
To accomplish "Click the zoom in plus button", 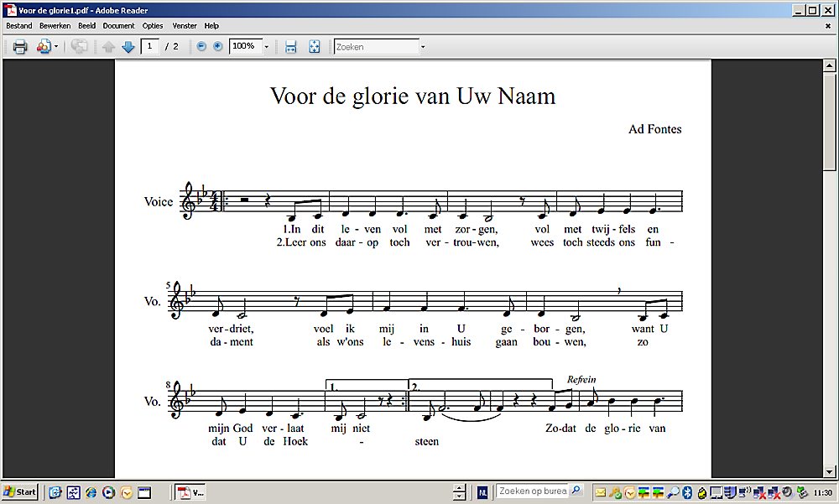I will 218,47.
